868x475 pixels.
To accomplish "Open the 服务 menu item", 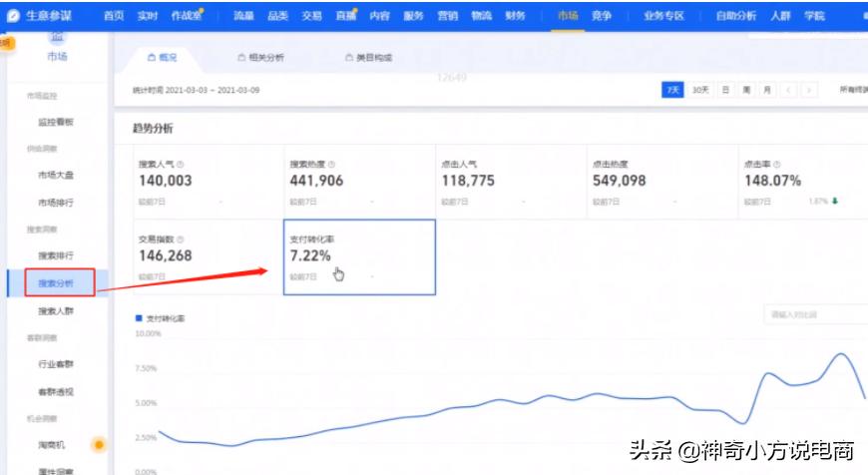I will pyautogui.click(x=413, y=16).
